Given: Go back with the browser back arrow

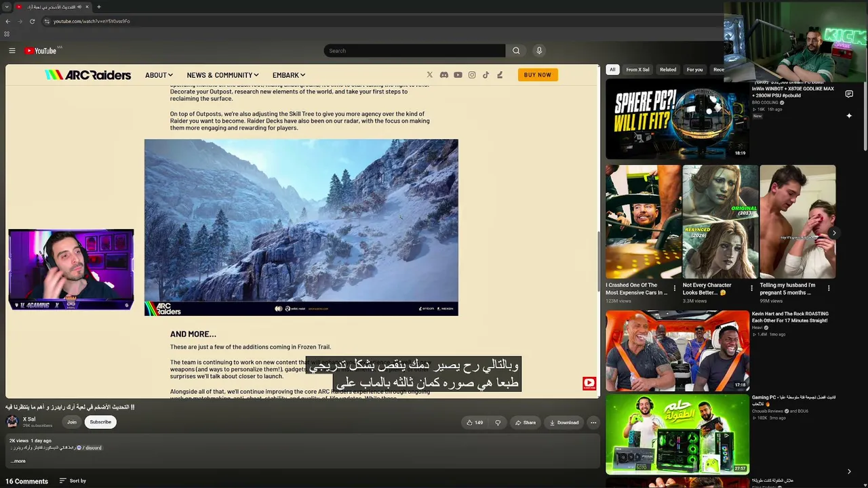Looking at the screenshot, I should [x=7, y=21].
